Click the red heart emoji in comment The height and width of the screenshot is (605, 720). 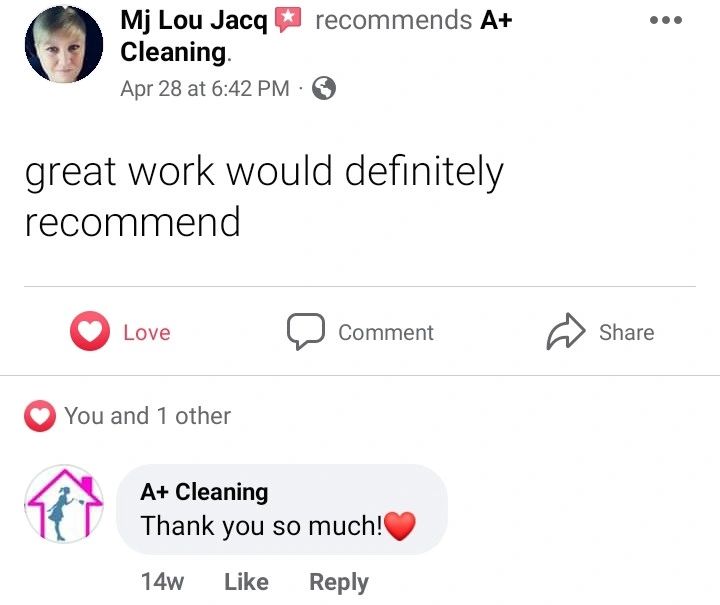click(x=400, y=526)
